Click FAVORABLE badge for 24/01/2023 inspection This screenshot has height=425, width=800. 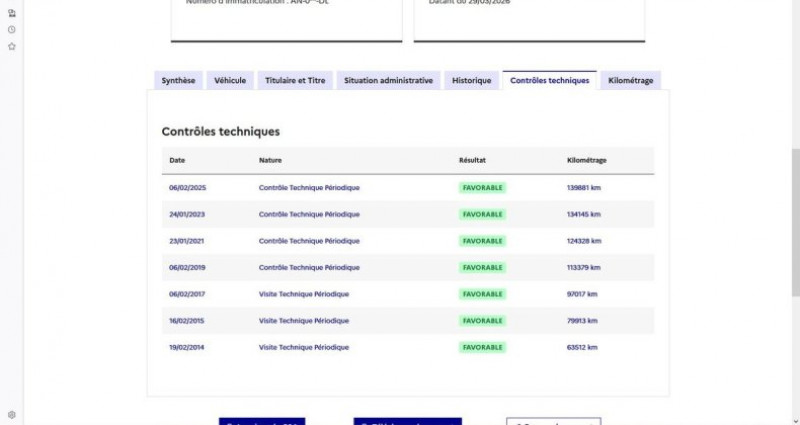[482, 214]
